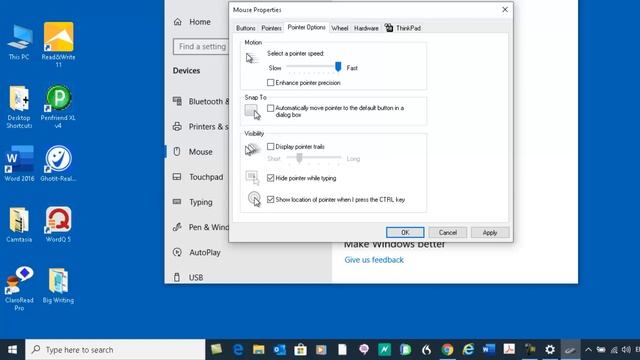The width and height of the screenshot is (640, 360).
Task: Switch to the Buttons tab
Action: tap(245, 28)
